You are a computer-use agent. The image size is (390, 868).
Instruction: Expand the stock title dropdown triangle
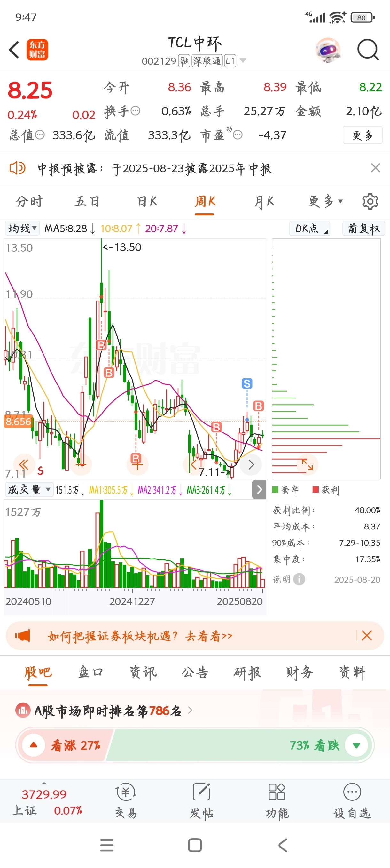(243, 61)
